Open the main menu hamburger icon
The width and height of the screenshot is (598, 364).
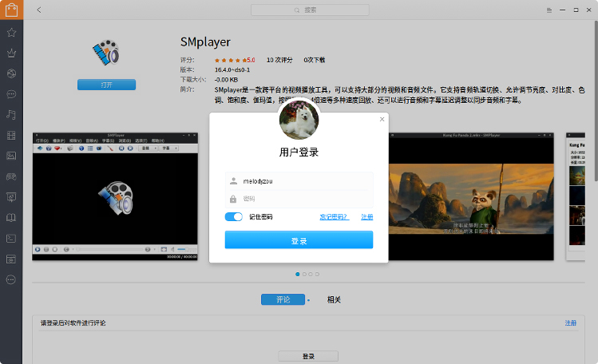coord(549,10)
